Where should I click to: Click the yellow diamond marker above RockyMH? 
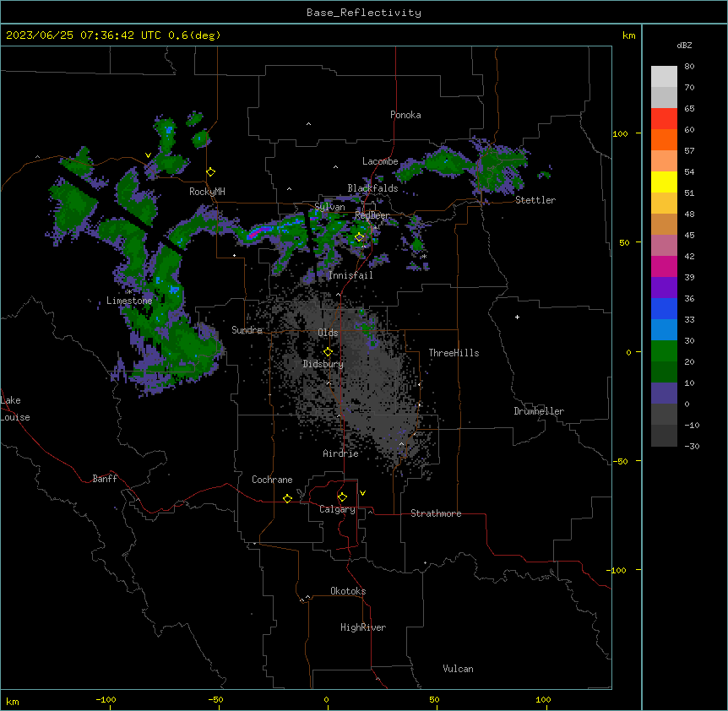[210, 172]
